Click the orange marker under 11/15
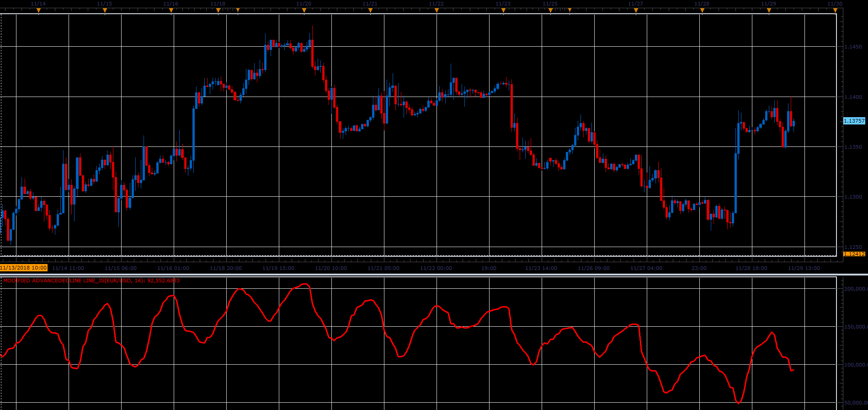868x410 pixels. (105, 10)
